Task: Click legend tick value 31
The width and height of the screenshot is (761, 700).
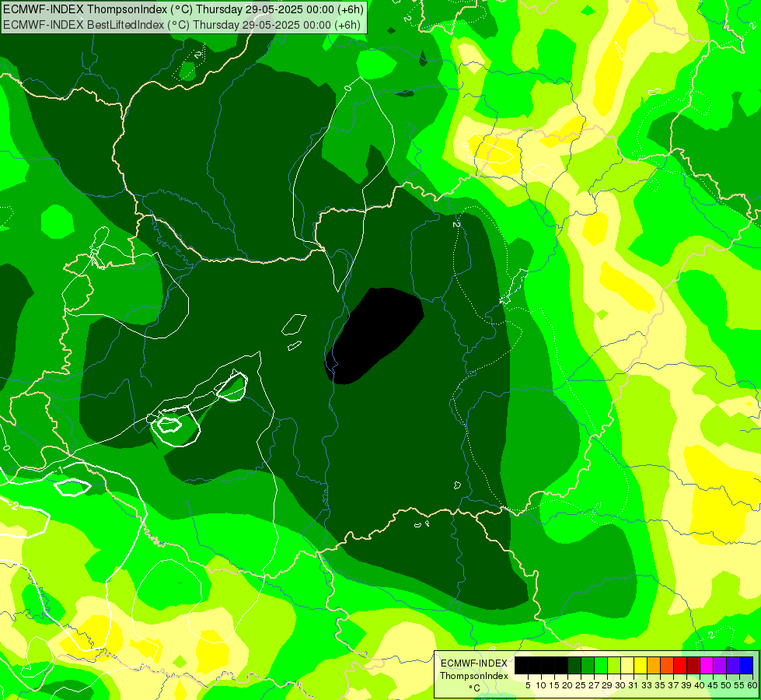Action: (x=634, y=685)
